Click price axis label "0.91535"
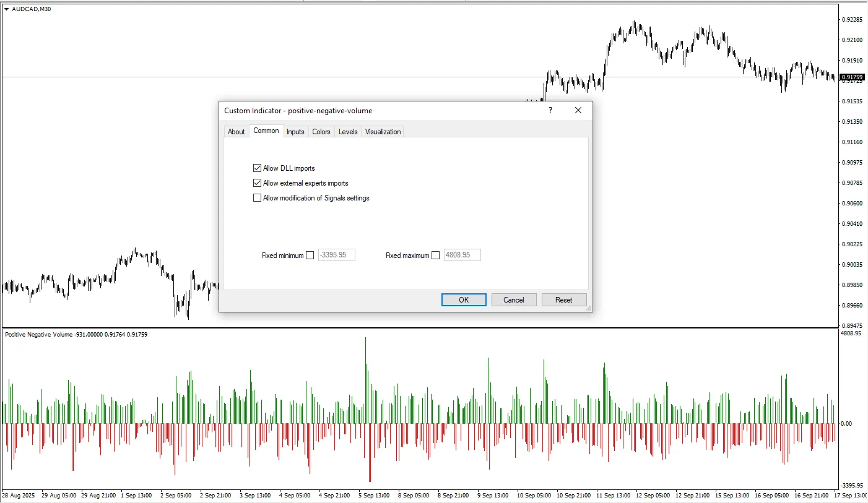The width and height of the screenshot is (868, 503). 853,101
